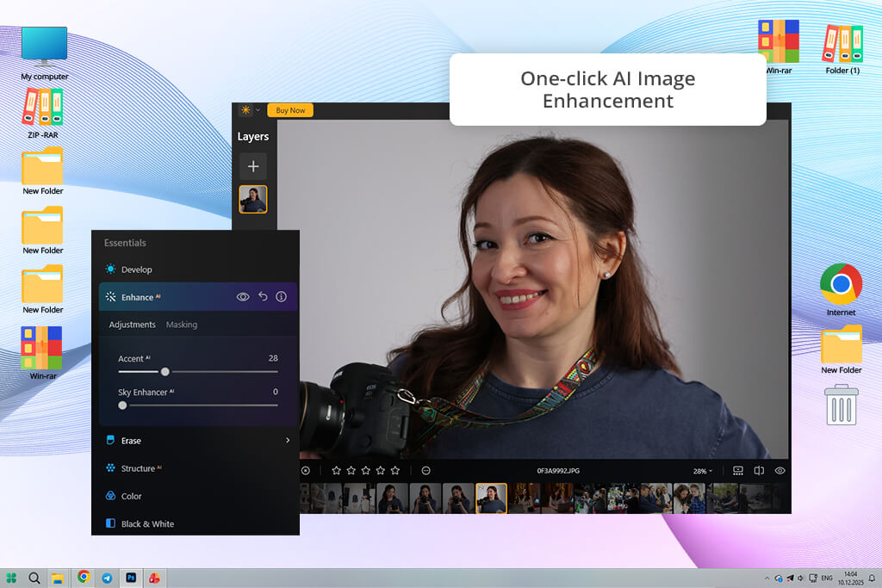Add a new layer with the plus button

[253, 166]
